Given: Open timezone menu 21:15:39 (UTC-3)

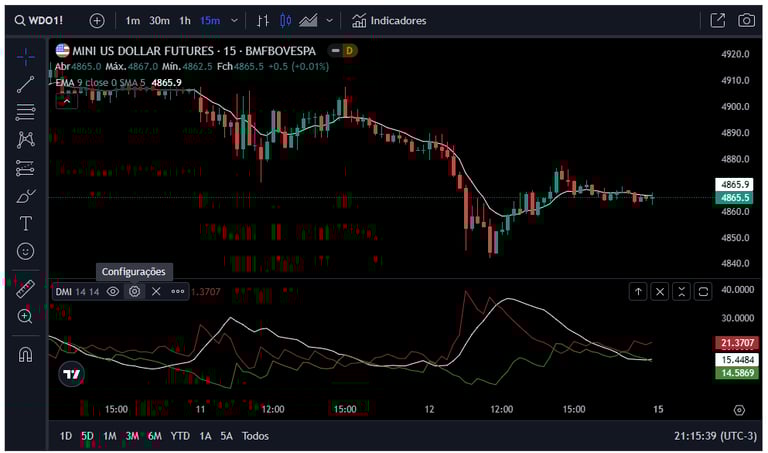Looking at the screenshot, I should point(715,436).
